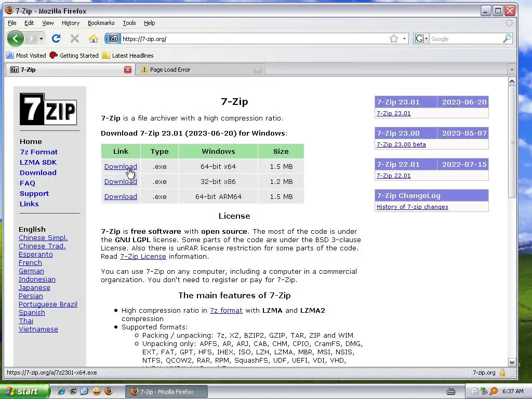
Task: Open the list all tabs dropdown
Action: coord(512,70)
